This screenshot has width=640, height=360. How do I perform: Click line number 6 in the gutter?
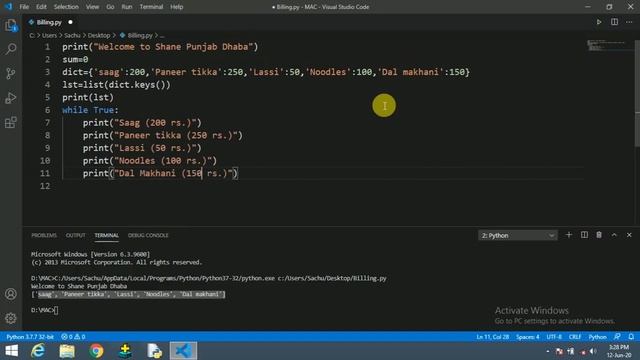pos(47,110)
